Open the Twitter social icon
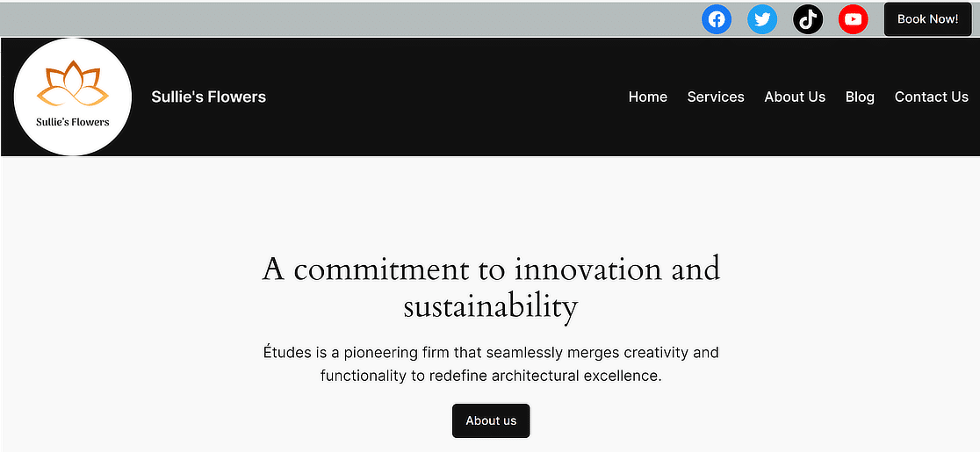This screenshot has height=452, width=980. coord(762,19)
